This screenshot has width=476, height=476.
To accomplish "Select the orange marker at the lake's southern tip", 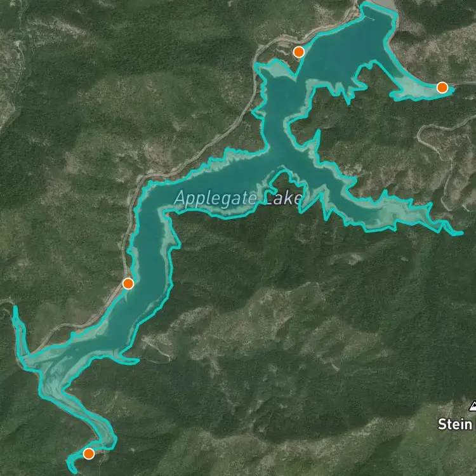I will click(x=89, y=454).
